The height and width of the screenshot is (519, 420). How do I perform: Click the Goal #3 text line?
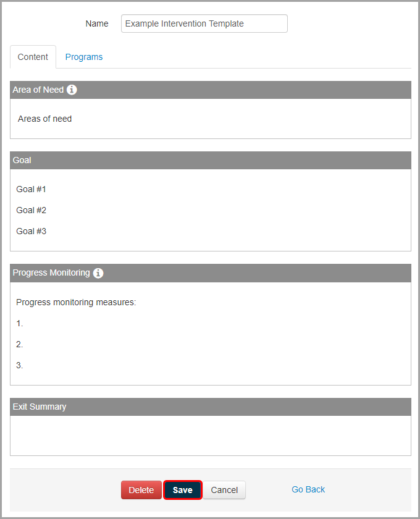[31, 231]
